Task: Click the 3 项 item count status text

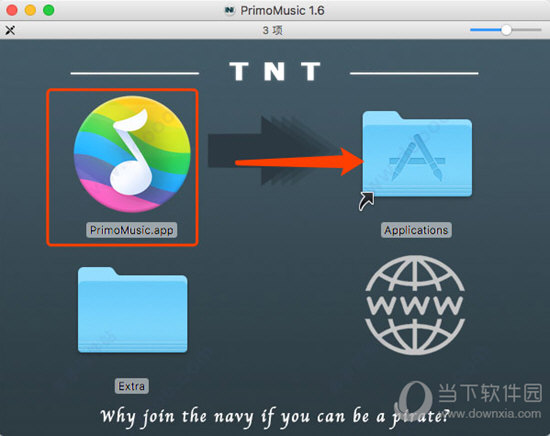Action: 273,30
